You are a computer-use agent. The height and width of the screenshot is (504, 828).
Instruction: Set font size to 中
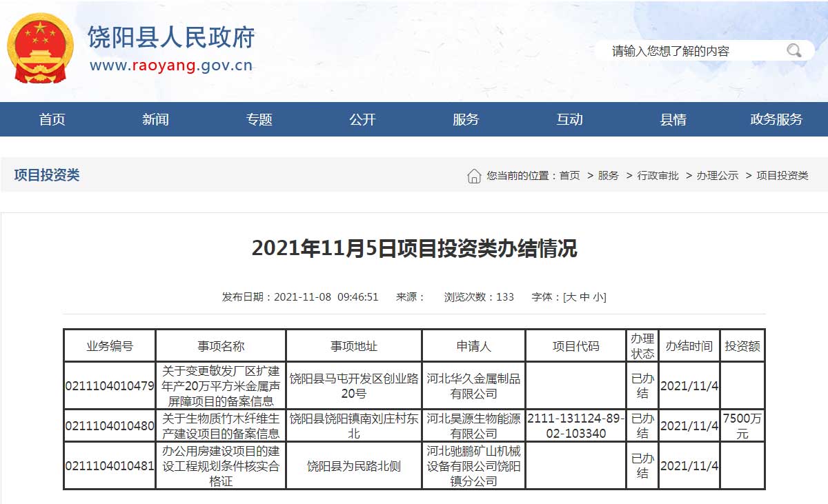[x=584, y=297]
